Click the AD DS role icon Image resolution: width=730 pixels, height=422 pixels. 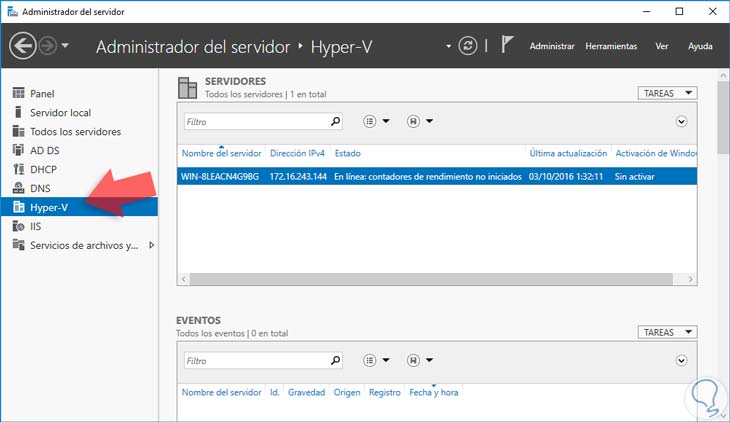(19, 150)
